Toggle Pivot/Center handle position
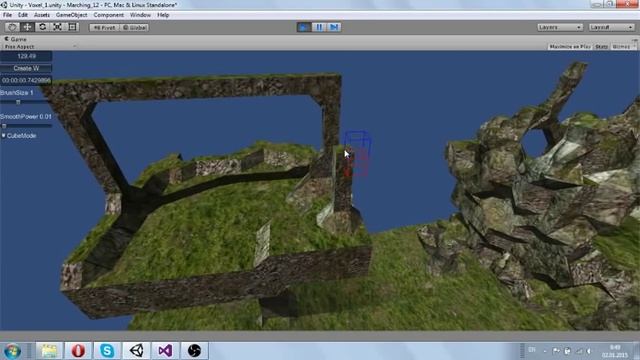Viewport: 640px width, 360px height. pyautogui.click(x=104, y=27)
